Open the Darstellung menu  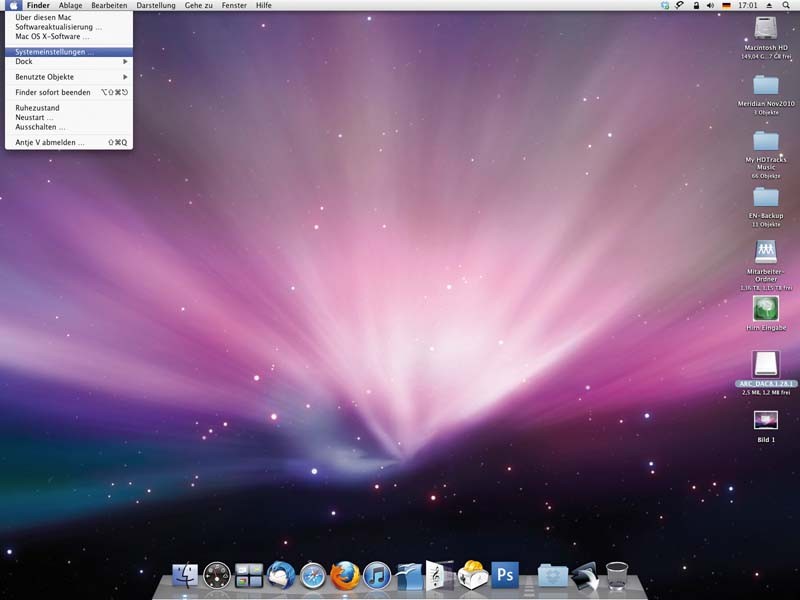click(x=156, y=5)
